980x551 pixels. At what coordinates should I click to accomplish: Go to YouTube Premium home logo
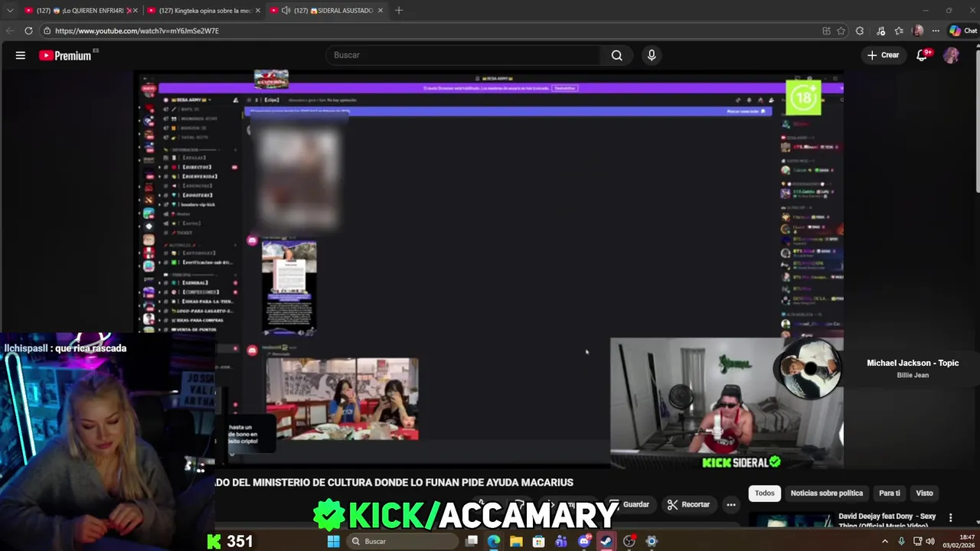click(66, 55)
